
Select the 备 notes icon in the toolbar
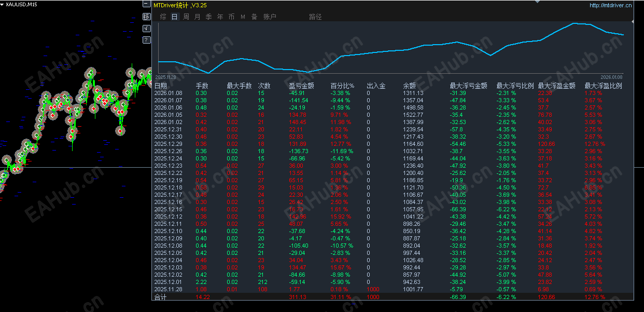254,16
